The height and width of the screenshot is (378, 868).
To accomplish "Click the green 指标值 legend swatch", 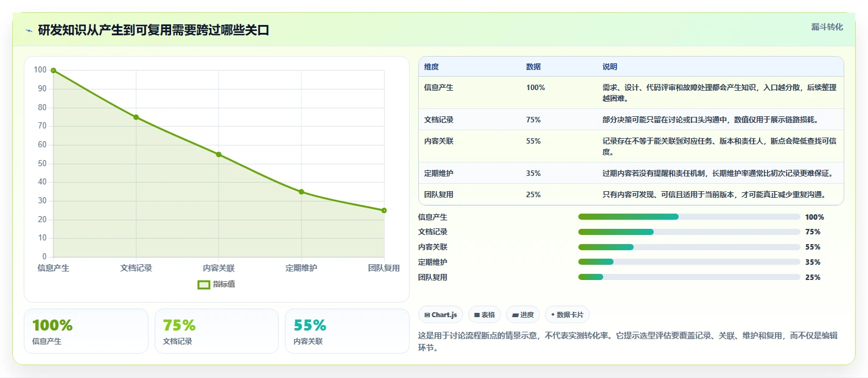I will point(204,284).
